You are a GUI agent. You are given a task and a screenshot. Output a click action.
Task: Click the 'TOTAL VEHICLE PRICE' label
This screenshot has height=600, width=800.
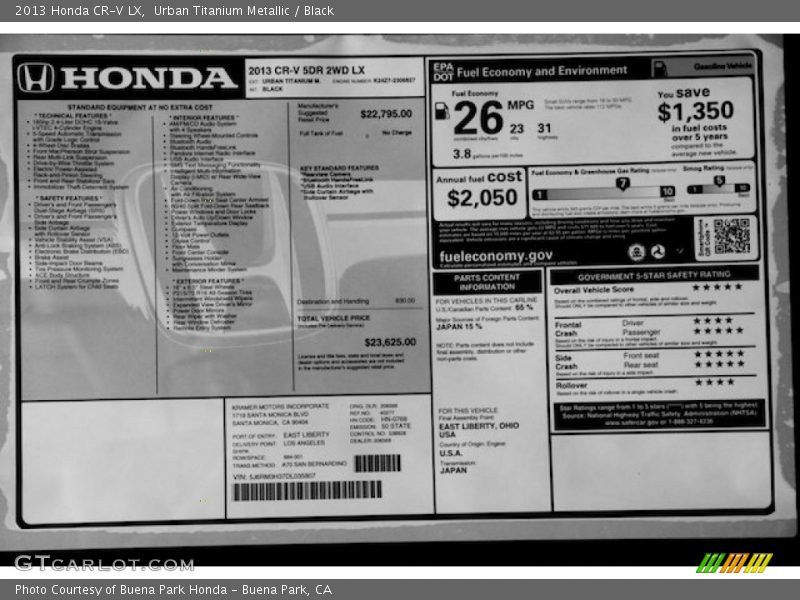pos(334,318)
